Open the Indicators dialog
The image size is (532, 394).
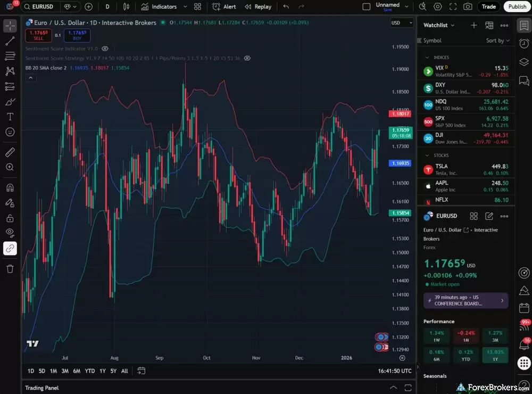tap(159, 6)
